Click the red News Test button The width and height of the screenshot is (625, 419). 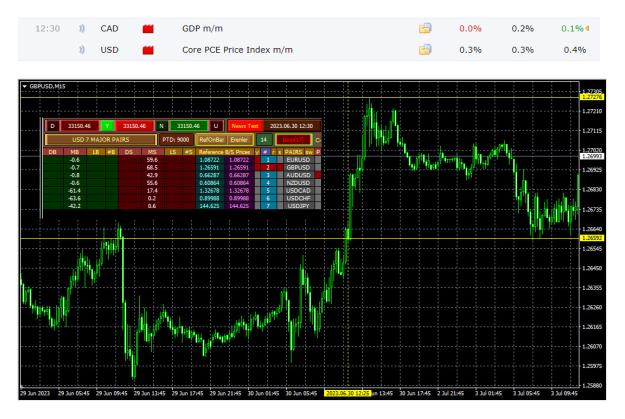click(x=245, y=126)
